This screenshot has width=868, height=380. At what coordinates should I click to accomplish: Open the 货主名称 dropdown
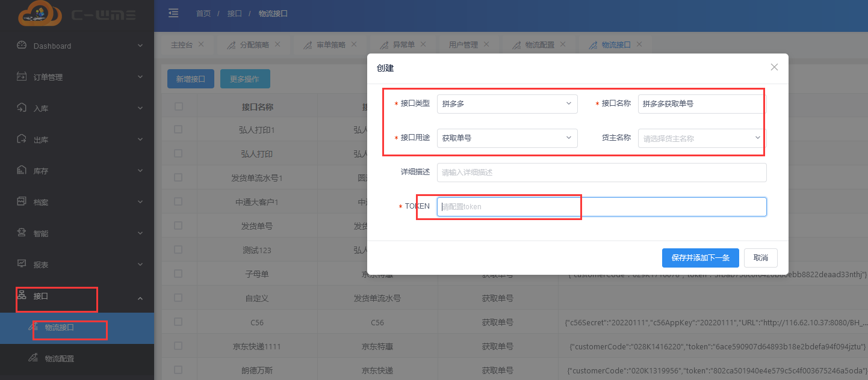coord(702,138)
